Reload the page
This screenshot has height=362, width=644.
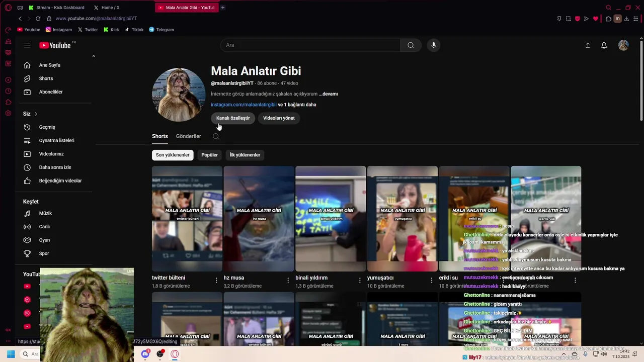(38, 19)
